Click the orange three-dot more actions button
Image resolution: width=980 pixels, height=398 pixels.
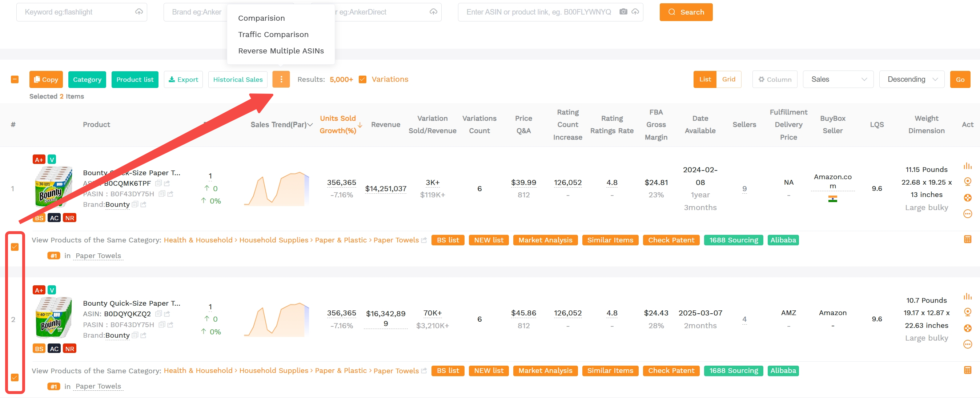(x=281, y=79)
